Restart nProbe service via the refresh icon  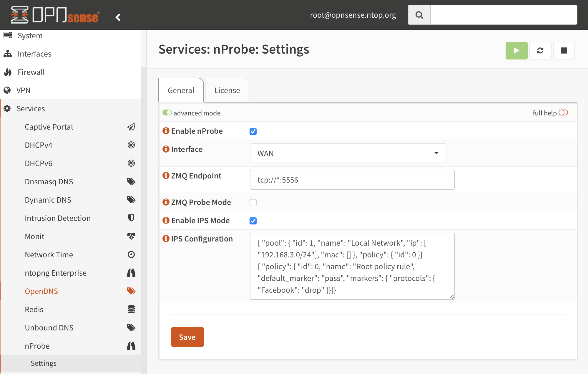coord(540,51)
